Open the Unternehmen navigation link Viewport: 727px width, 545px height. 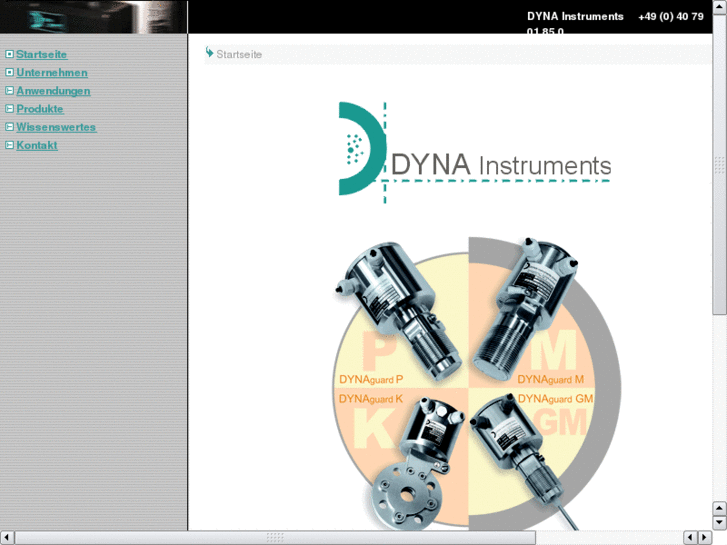click(x=52, y=73)
